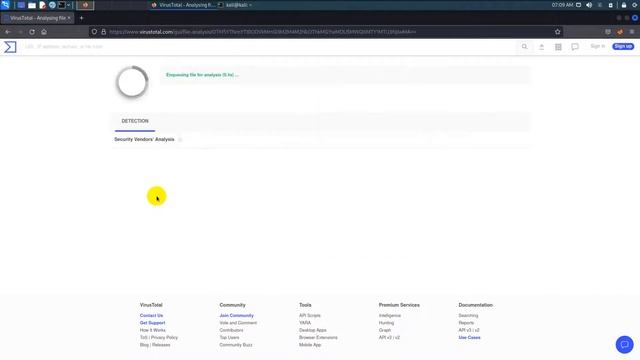Launch the terminal emulator from the panel
Screen dimensions: 640x360
pyautogui.click(x=62, y=5)
